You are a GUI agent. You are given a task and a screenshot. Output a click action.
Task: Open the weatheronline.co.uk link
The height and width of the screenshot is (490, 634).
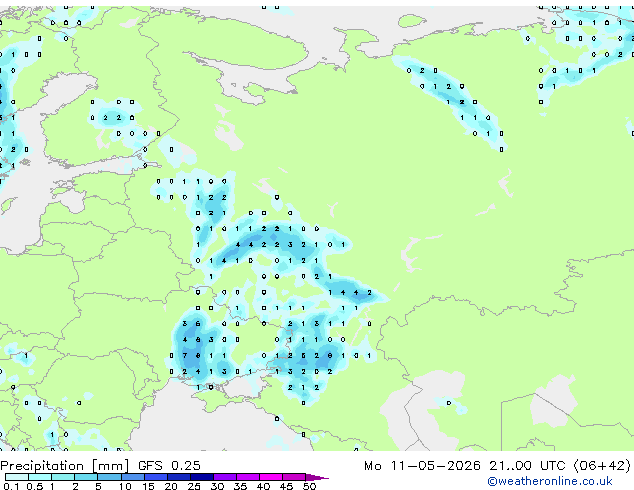coord(550,481)
